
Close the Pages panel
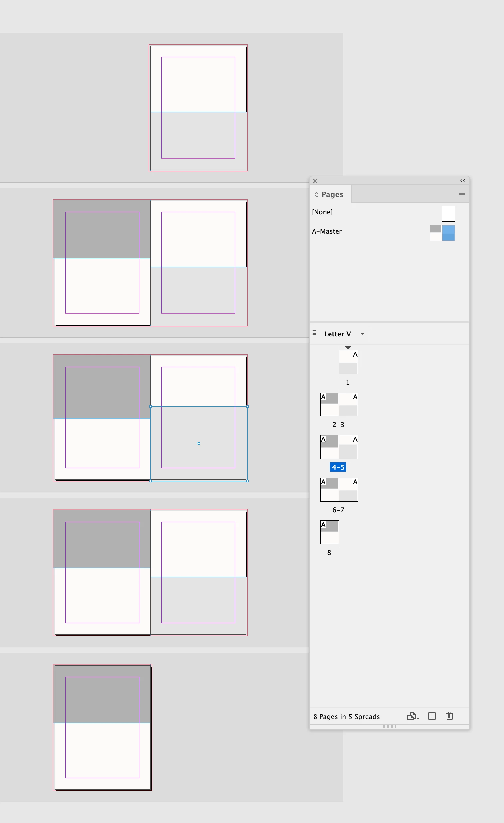pyautogui.click(x=315, y=181)
